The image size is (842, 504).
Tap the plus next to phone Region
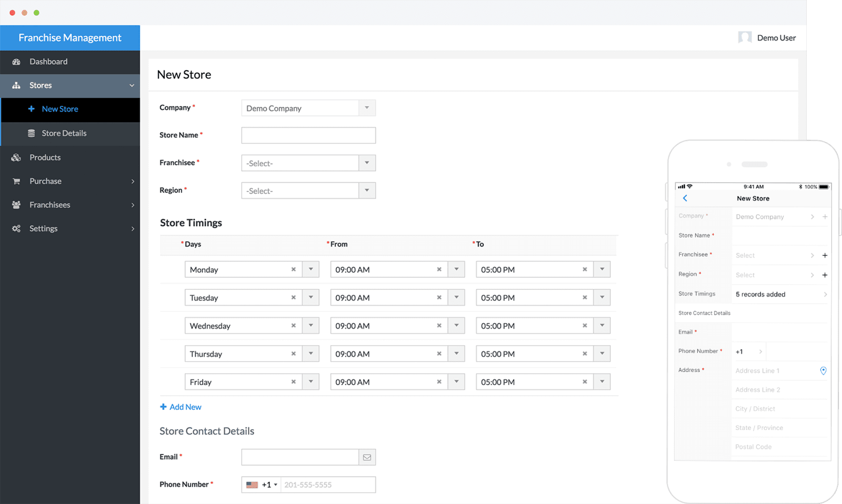pyautogui.click(x=825, y=275)
